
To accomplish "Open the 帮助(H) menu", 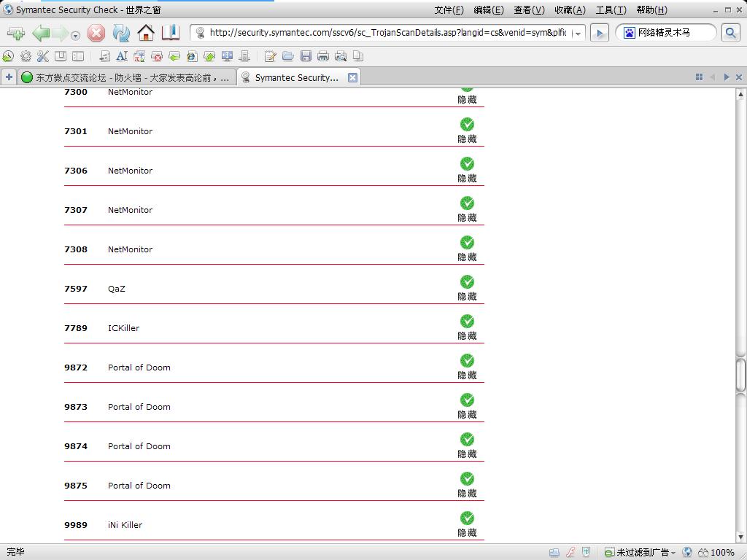I will [x=651, y=10].
